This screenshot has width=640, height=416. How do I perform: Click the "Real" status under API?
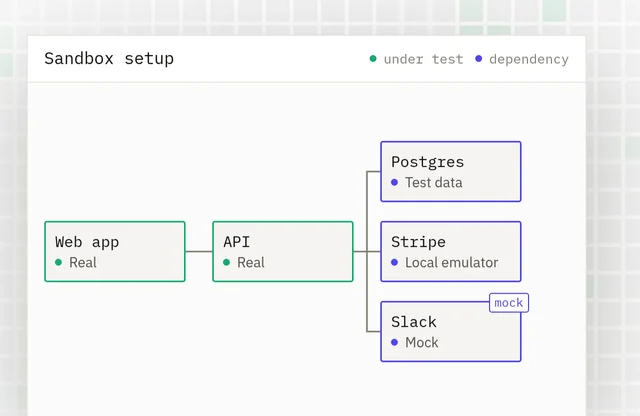251,263
